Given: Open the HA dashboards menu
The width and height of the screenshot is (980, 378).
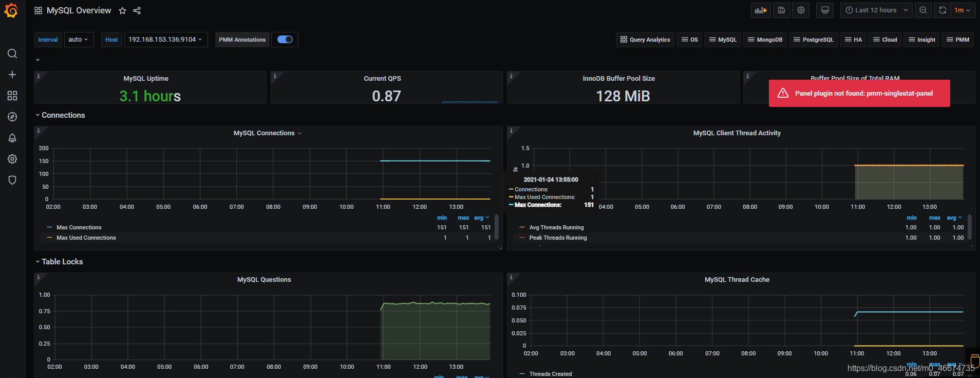Looking at the screenshot, I should coord(853,40).
